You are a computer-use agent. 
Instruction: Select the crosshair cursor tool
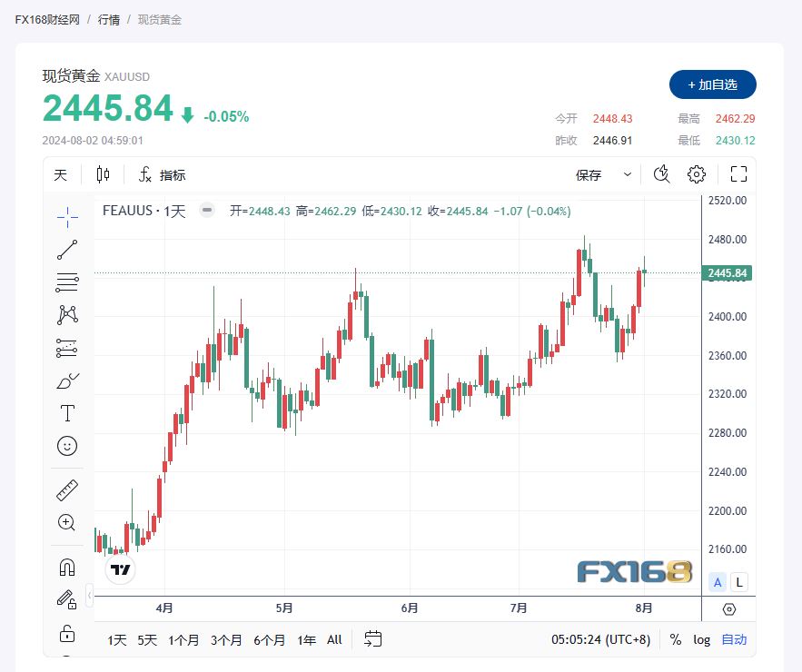(x=67, y=217)
